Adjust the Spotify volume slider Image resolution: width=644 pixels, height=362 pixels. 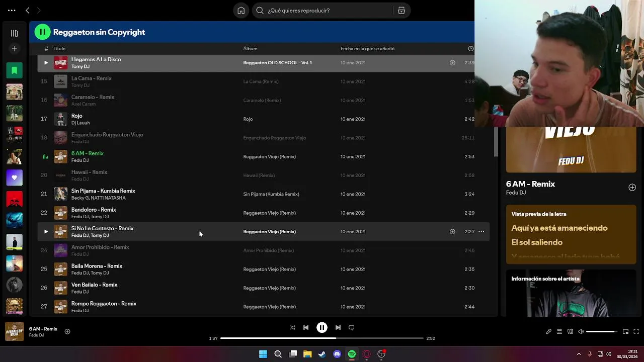[602, 332]
